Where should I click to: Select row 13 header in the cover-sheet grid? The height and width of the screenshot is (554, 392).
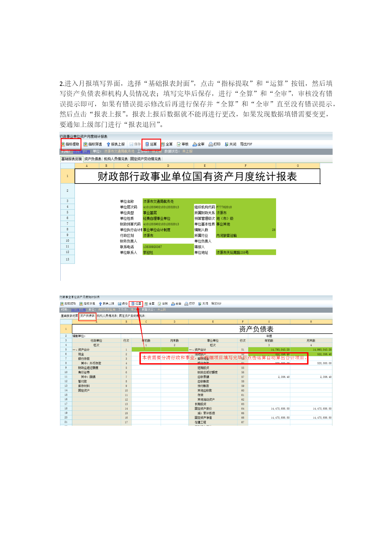pyautogui.click(x=67, y=259)
